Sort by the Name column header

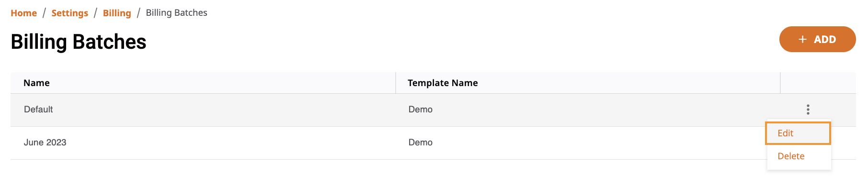point(36,83)
